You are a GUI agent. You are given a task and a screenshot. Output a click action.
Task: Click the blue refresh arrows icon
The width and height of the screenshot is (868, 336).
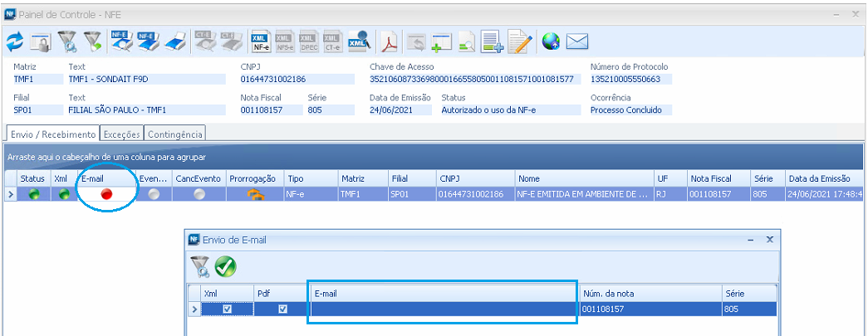[x=15, y=41]
